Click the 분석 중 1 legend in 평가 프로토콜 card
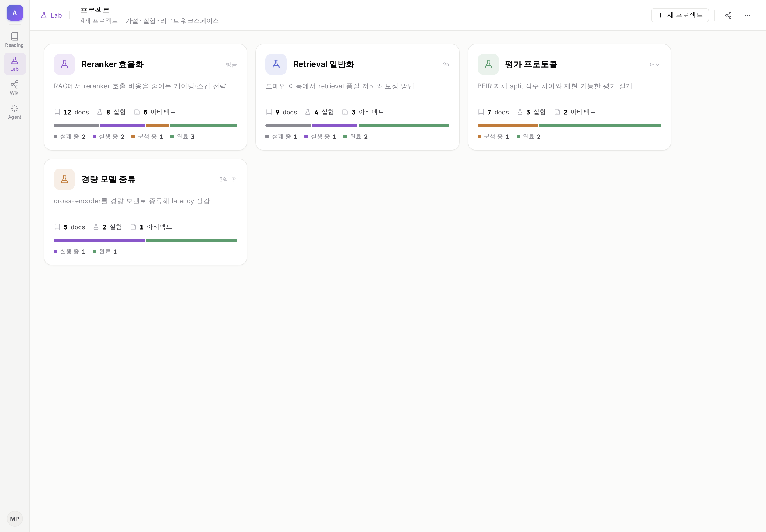 [493, 137]
